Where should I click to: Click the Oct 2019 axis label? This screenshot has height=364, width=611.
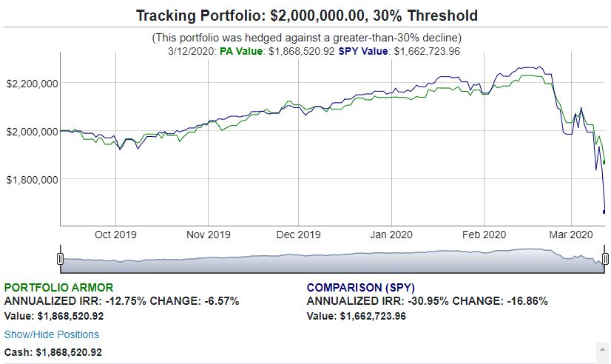(x=115, y=235)
